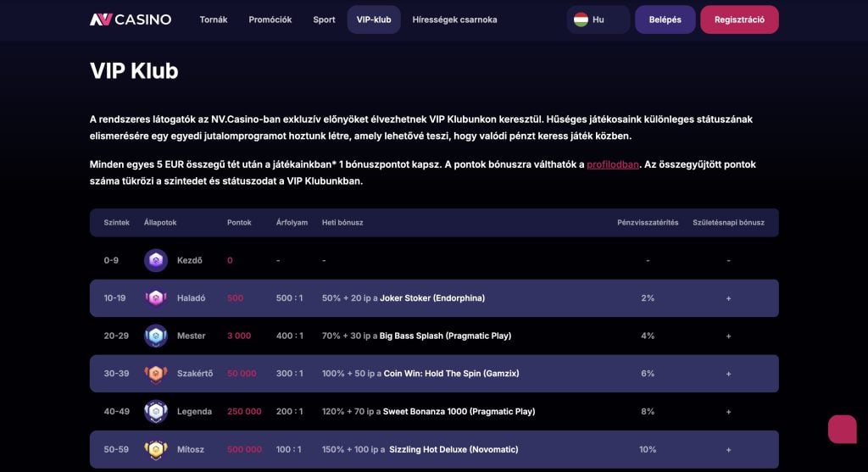Expand birthday bonus plus for Mester row
Screen dimensions: 868x472
(x=728, y=336)
